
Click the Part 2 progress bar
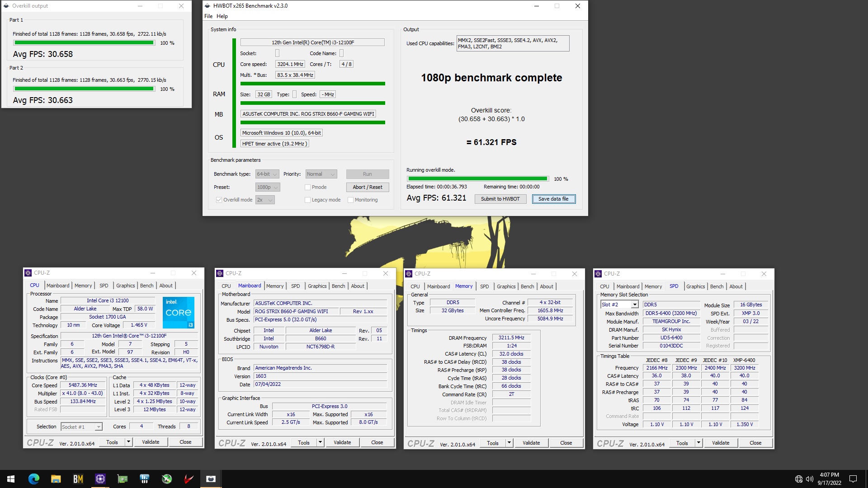coord(84,89)
